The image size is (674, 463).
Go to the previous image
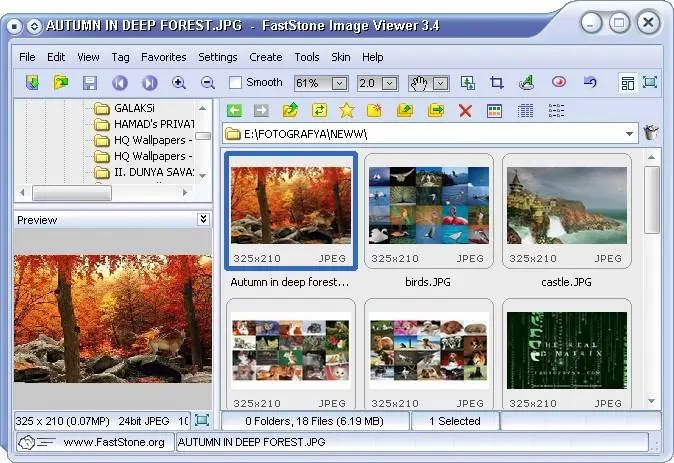pyautogui.click(x=119, y=83)
